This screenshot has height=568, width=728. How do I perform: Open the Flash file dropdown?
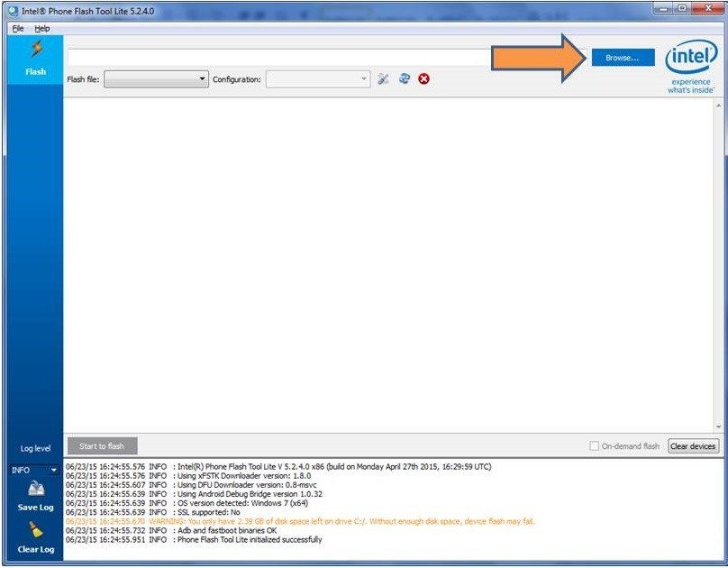(x=156, y=79)
